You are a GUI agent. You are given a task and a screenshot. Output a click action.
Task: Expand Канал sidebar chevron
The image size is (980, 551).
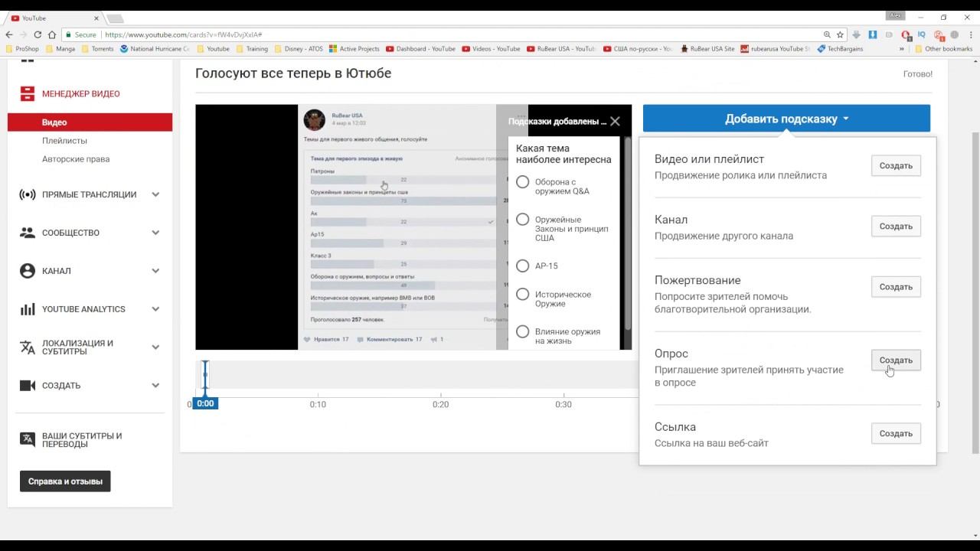pos(155,271)
